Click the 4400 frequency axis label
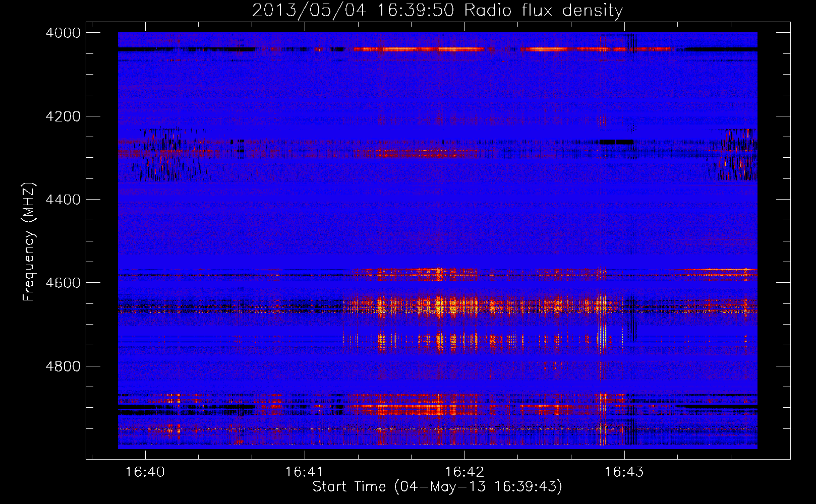The width and height of the screenshot is (816, 504). [63, 200]
